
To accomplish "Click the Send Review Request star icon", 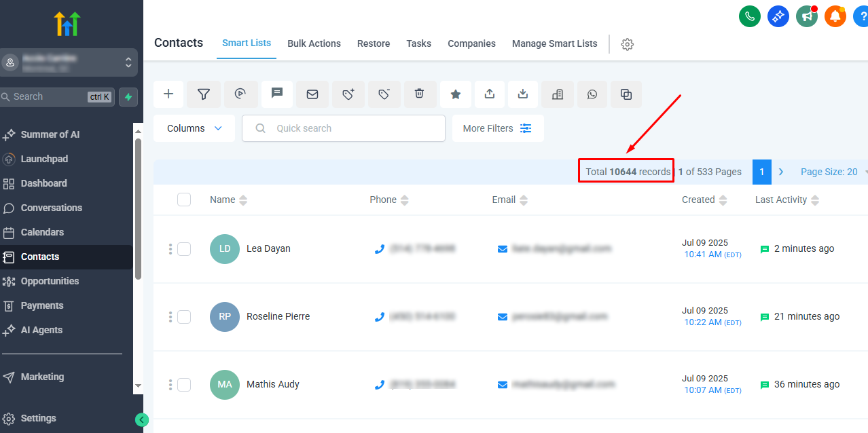I will point(456,94).
